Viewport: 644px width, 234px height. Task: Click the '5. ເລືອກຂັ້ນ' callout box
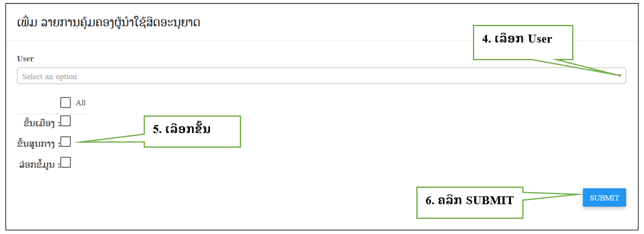[192, 131]
